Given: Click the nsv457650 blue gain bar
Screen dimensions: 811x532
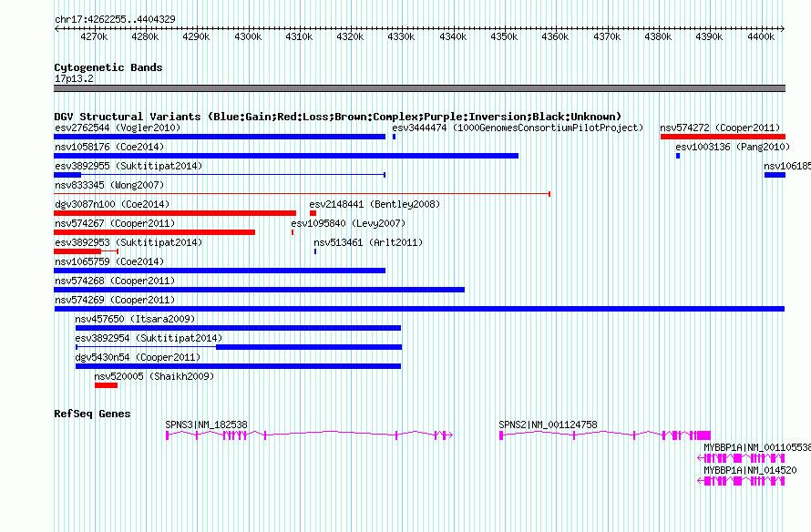Looking at the screenshot, I should click(x=238, y=328).
